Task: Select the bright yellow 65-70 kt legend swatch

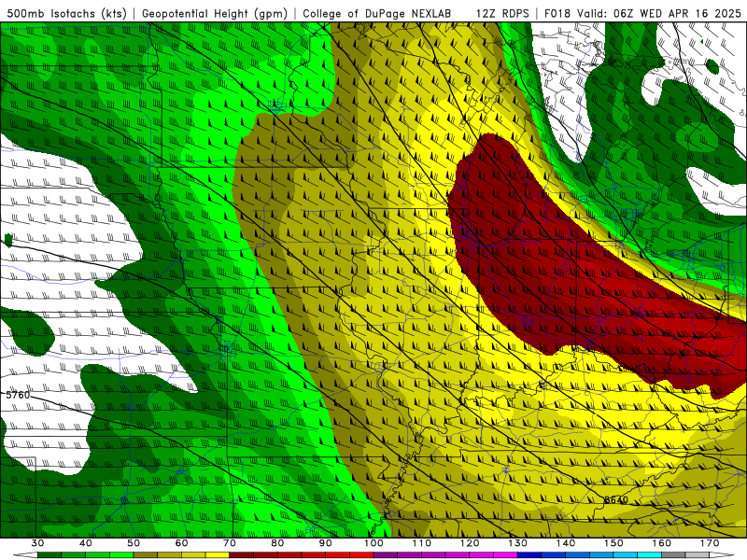Action: [218, 555]
